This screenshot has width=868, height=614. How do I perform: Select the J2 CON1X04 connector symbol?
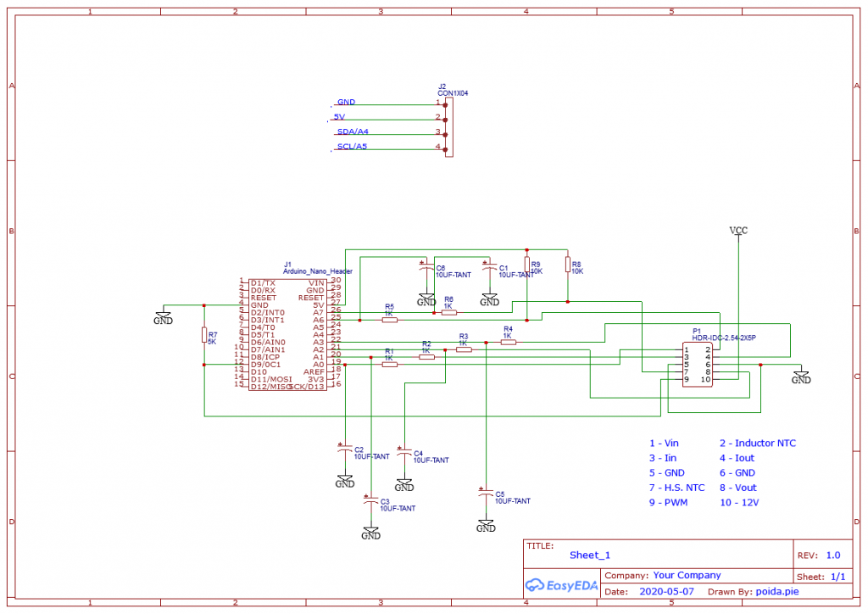(x=449, y=126)
